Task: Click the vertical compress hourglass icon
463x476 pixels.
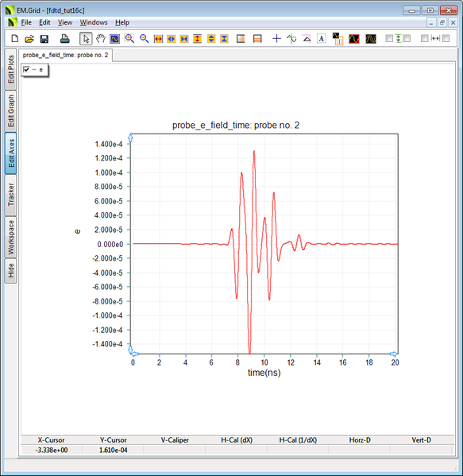Action: [224, 39]
